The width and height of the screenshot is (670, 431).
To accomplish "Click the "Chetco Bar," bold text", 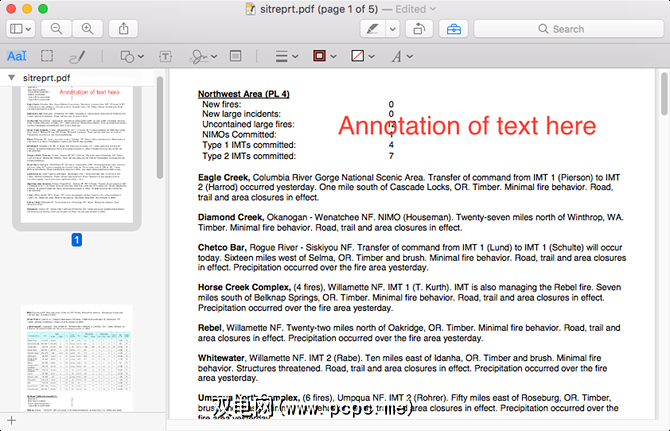I will point(222,248).
